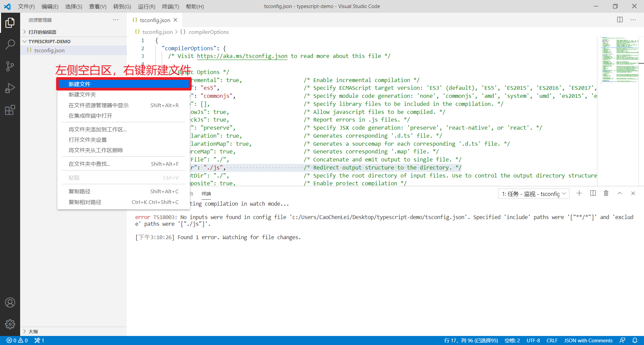This screenshot has height=345, width=644.
Task: Choose 将文件夹添加到工作区
Action: (x=123, y=129)
